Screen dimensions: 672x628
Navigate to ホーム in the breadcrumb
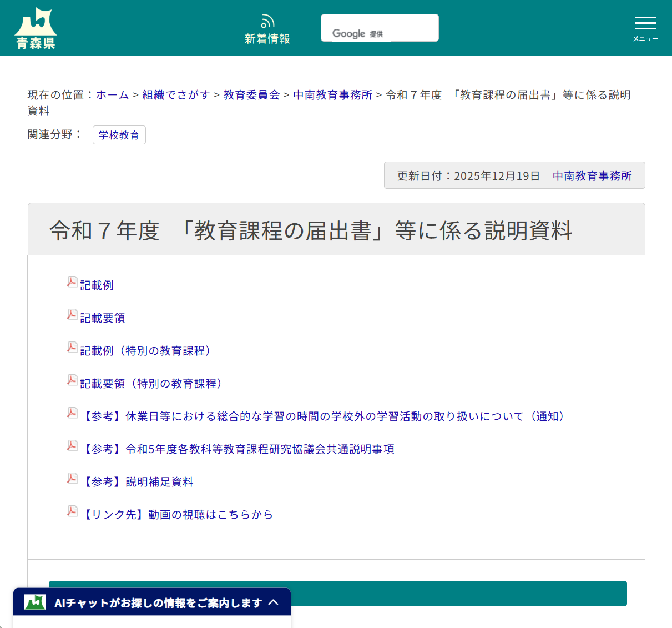(x=112, y=95)
